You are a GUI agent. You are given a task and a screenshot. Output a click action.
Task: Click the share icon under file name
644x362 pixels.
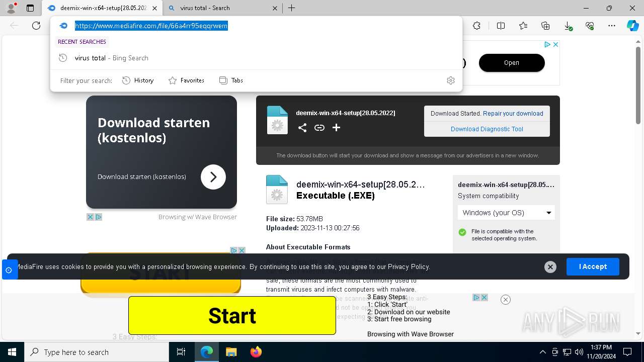[302, 128]
